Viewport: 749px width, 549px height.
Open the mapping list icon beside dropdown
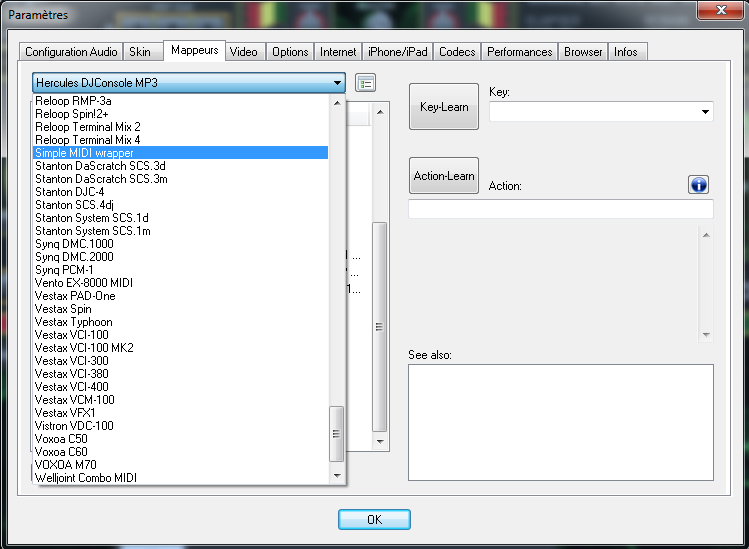click(x=365, y=83)
